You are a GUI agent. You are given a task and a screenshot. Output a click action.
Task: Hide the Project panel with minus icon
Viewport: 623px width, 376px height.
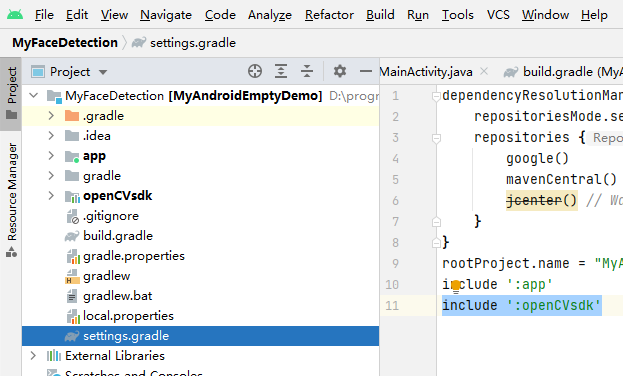point(366,72)
